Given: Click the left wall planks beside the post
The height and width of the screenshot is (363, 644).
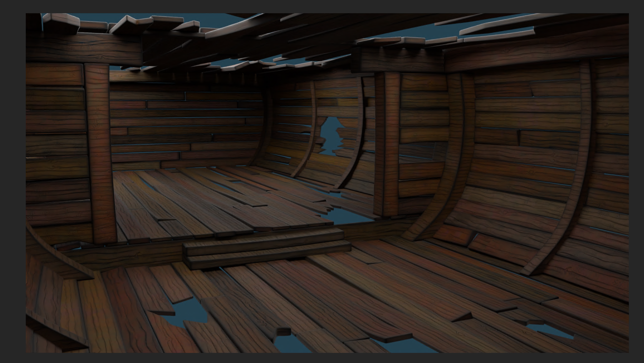Looking at the screenshot, I should click(x=55, y=142).
